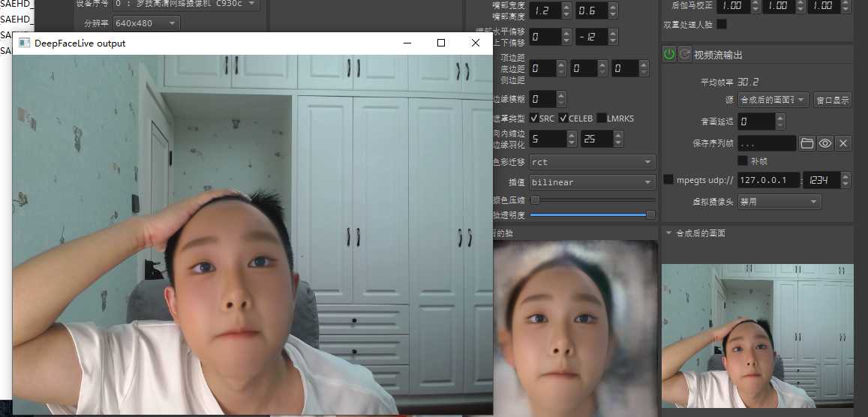Viewport: 868px width, 417px height.
Task: Increase the 音画延迟 value with up arrow
Action: tap(780, 118)
